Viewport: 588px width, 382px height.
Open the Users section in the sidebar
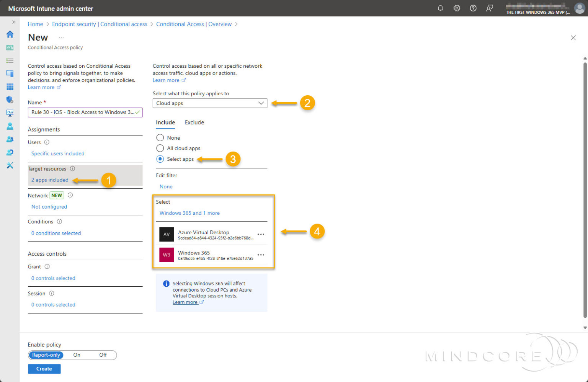(x=10, y=126)
